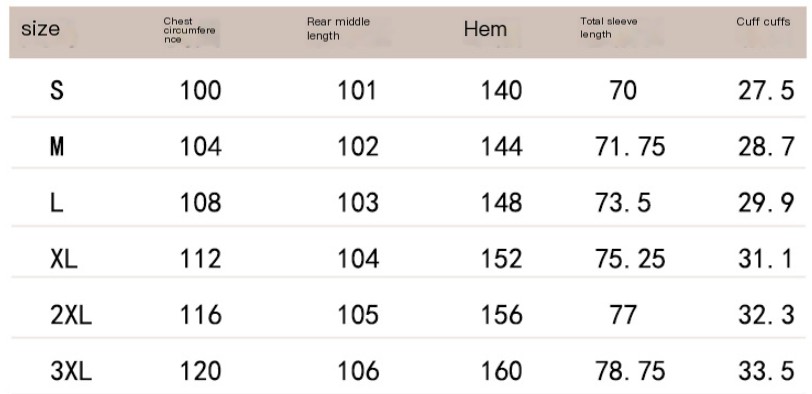Click chest value 100 for size S
Viewport: 812px width, 394px height.
coord(200,91)
